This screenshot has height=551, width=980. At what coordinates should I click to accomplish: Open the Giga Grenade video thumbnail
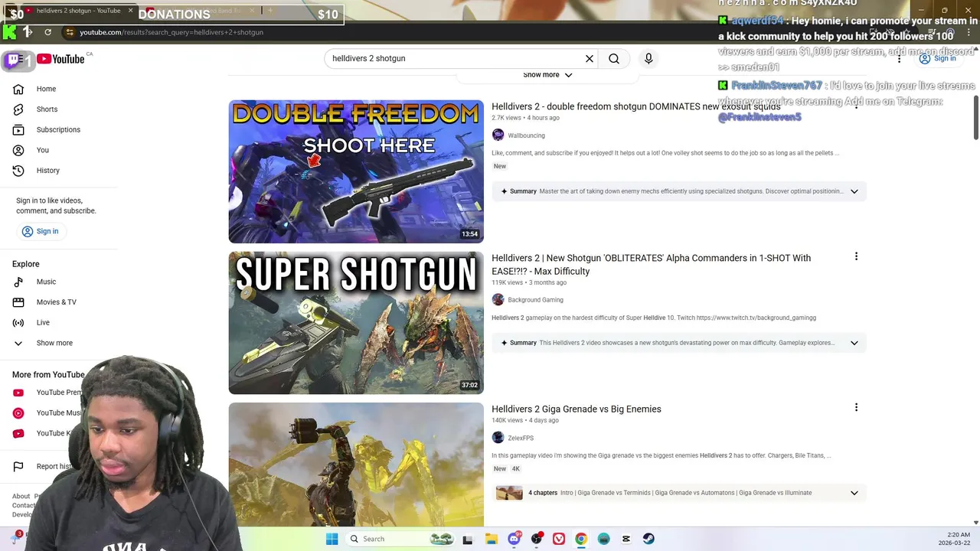click(x=356, y=465)
